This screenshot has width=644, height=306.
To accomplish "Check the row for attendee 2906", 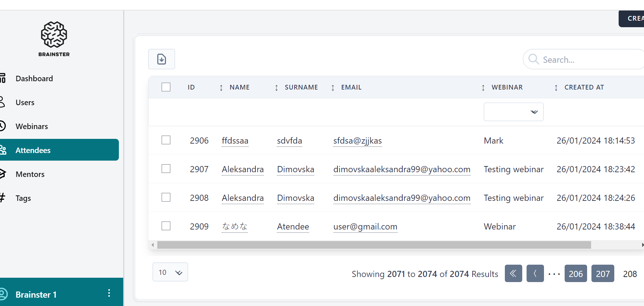I will point(166,140).
